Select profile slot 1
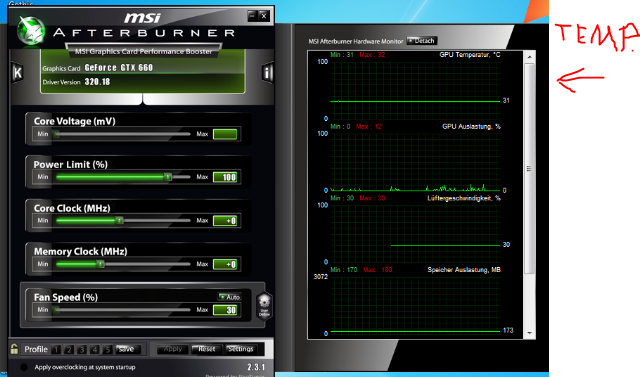This screenshot has height=377, width=640. click(x=56, y=350)
